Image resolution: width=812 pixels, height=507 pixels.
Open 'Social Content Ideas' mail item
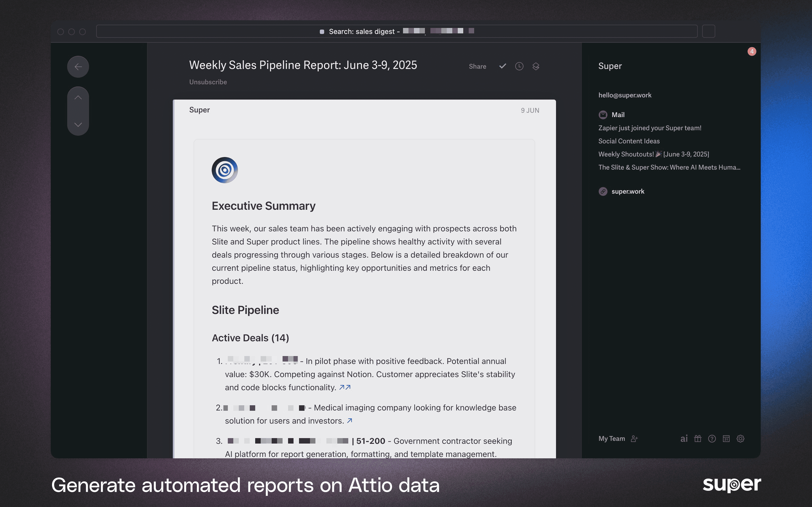[x=629, y=141]
